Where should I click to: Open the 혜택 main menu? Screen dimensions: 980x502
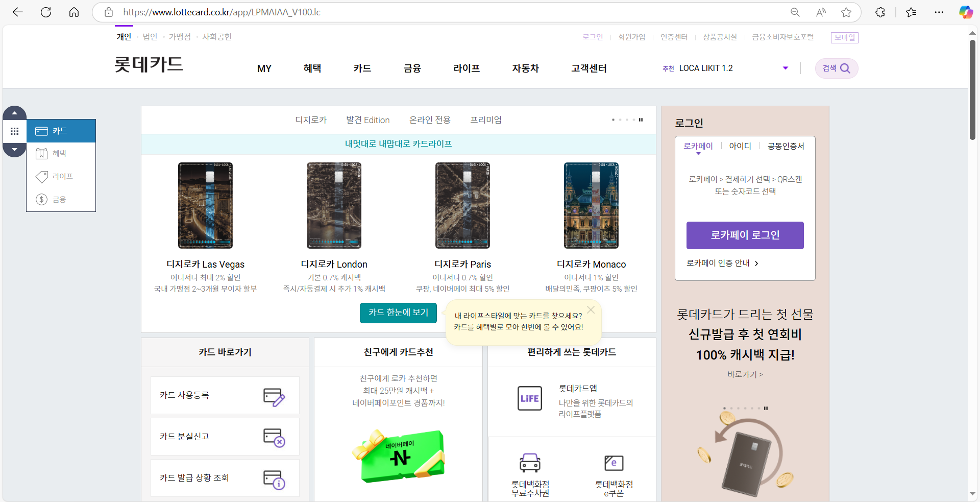[312, 68]
